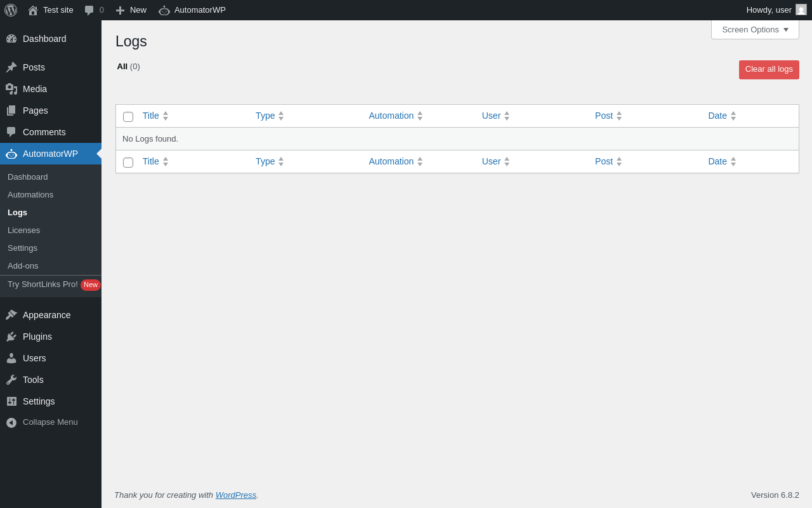Click the Clear all logs button
Image resolution: width=812 pixels, height=508 pixels.
tap(769, 70)
